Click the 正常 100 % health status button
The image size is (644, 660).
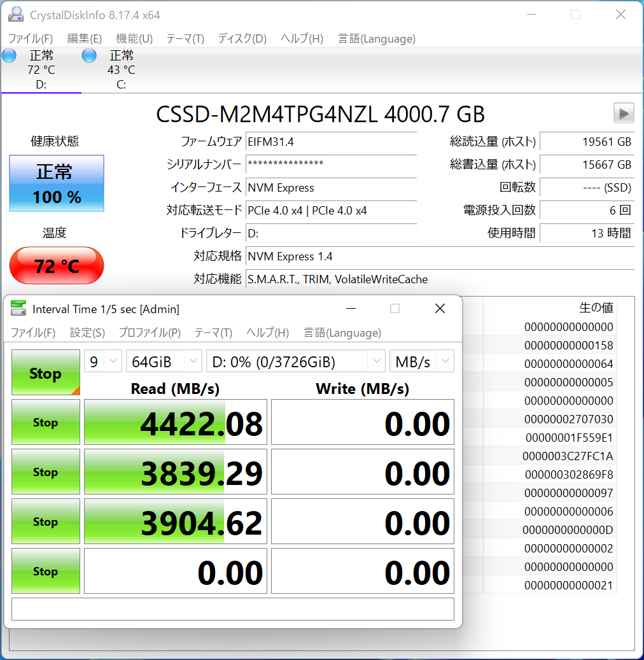click(x=57, y=183)
